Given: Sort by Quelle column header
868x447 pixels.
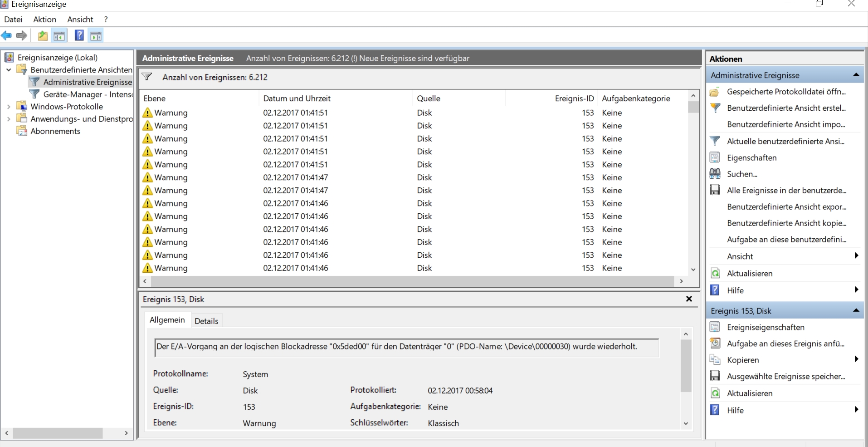Looking at the screenshot, I should [x=459, y=98].
